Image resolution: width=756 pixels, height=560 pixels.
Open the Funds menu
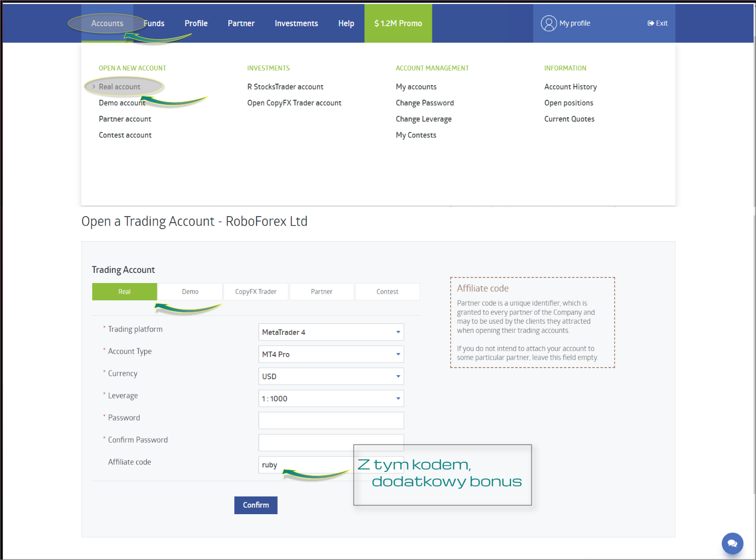tap(154, 23)
